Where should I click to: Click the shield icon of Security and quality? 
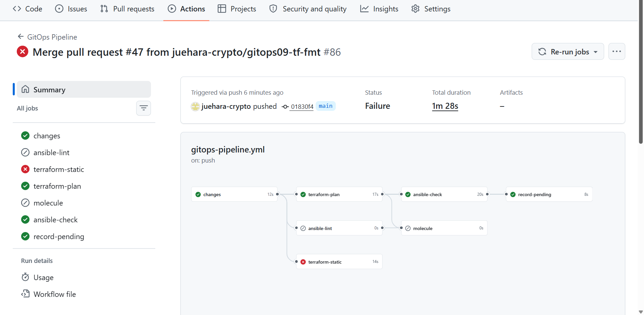(273, 9)
